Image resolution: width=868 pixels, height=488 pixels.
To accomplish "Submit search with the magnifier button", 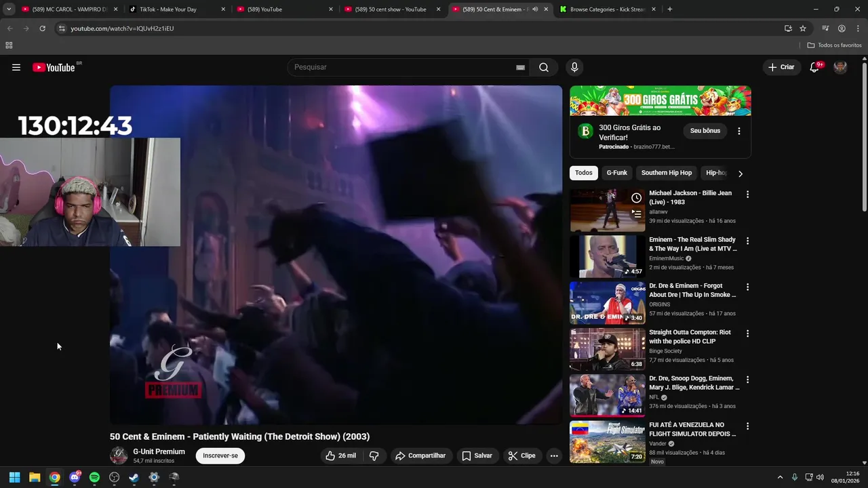I will click(x=544, y=67).
